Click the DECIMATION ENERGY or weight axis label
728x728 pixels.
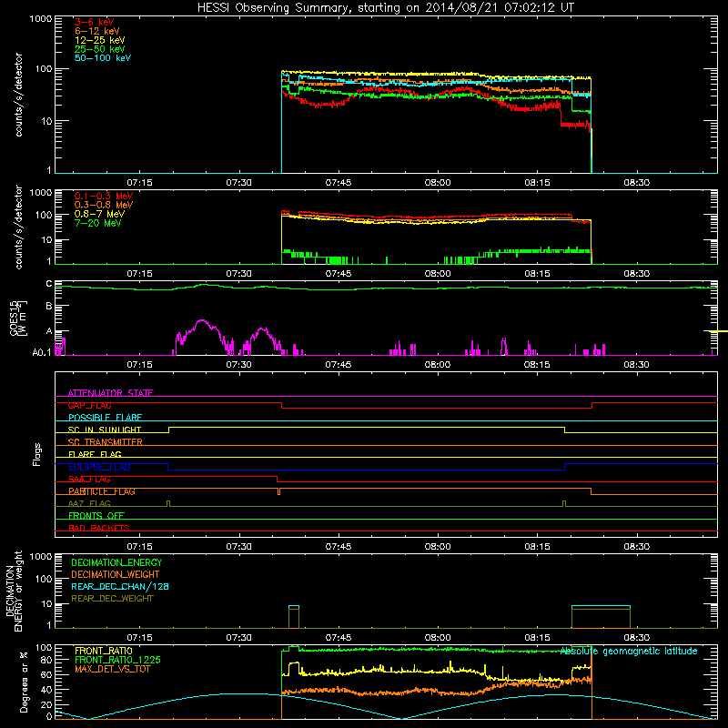(x=14, y=591)
